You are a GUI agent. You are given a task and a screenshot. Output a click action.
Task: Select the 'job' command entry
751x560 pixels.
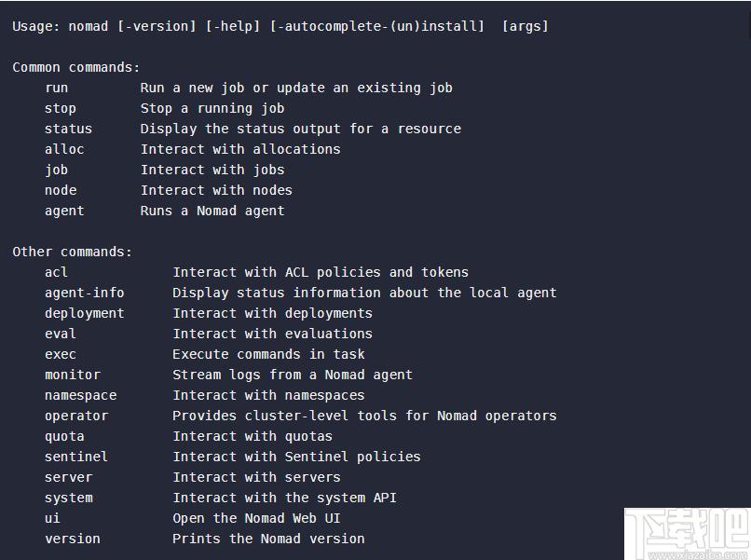click(57, 171)
